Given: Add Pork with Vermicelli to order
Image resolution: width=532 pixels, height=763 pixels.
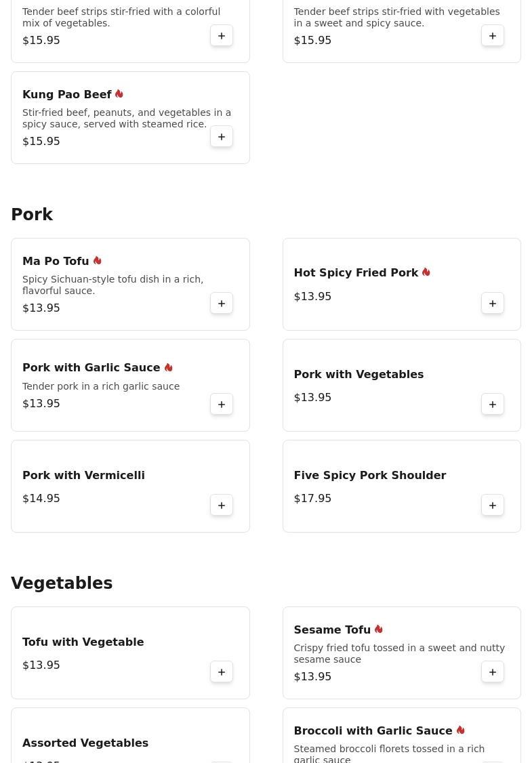Looking at the screenshot, I should (x=222, y=506).
